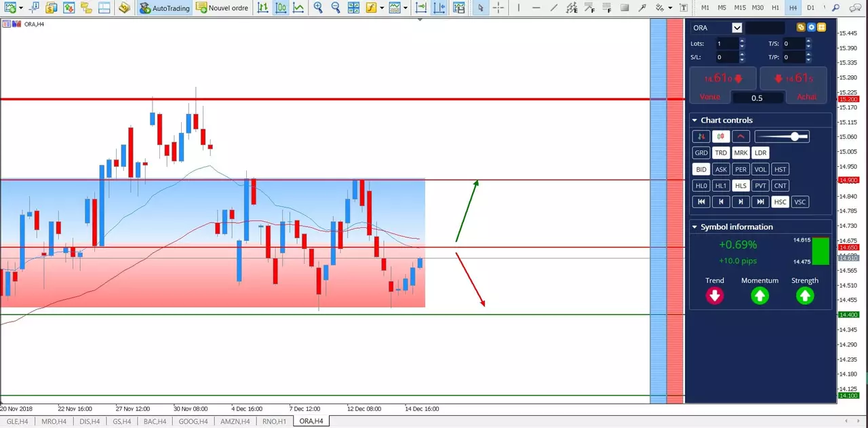868x428 pixels.
Task: Open the gear settings icon in trade panel
Action: (x=811, y=28)
